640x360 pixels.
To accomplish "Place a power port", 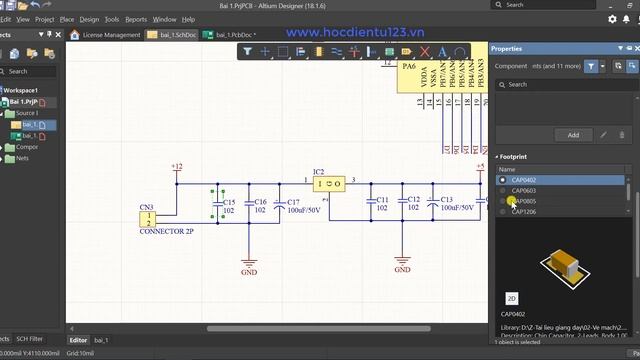I will [x=354, y=52].
